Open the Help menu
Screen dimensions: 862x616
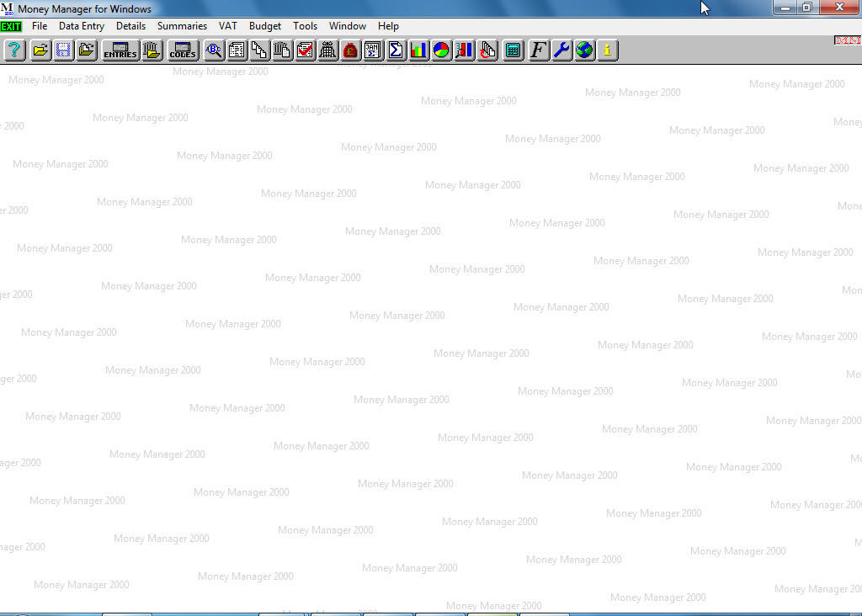[388, 26]
